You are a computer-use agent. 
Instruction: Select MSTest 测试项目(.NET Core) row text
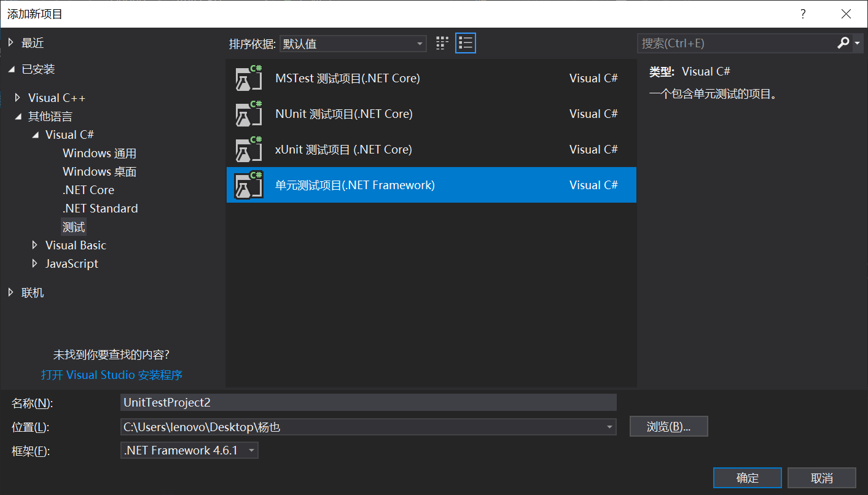(348, 79)
